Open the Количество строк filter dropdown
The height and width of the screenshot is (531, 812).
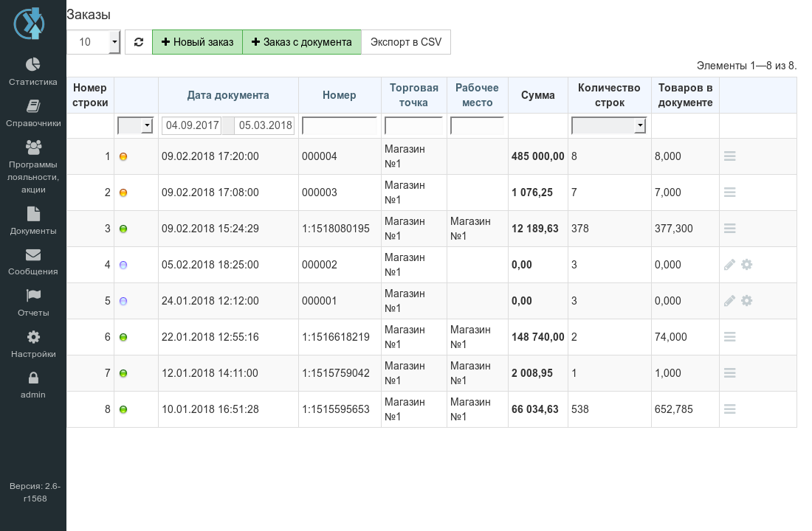pyautogui.click(x=609, y=125)
